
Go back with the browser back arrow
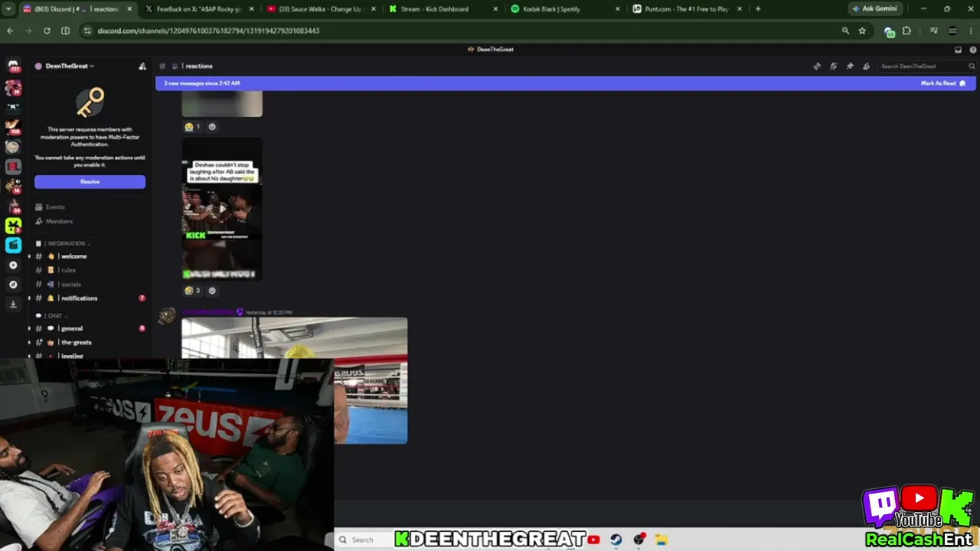pos(10,31)
